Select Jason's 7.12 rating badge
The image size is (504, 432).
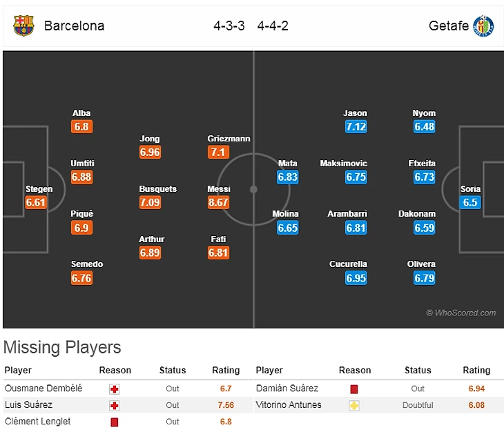(x=356, y=127)
